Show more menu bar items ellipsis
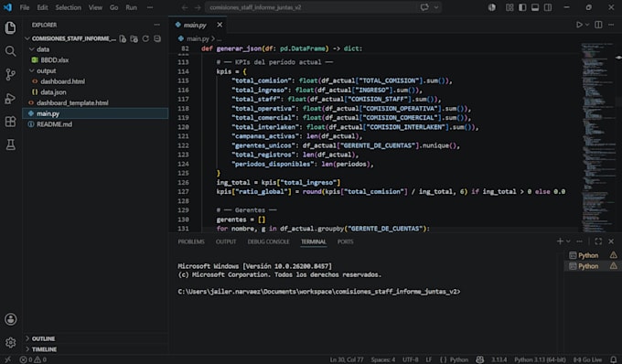 [x=150, y=7]
